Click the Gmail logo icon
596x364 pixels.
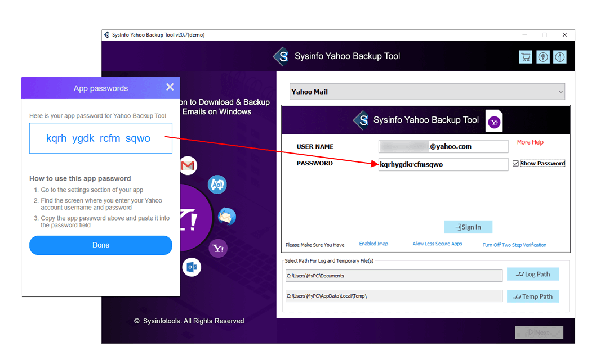click(188, 165)
